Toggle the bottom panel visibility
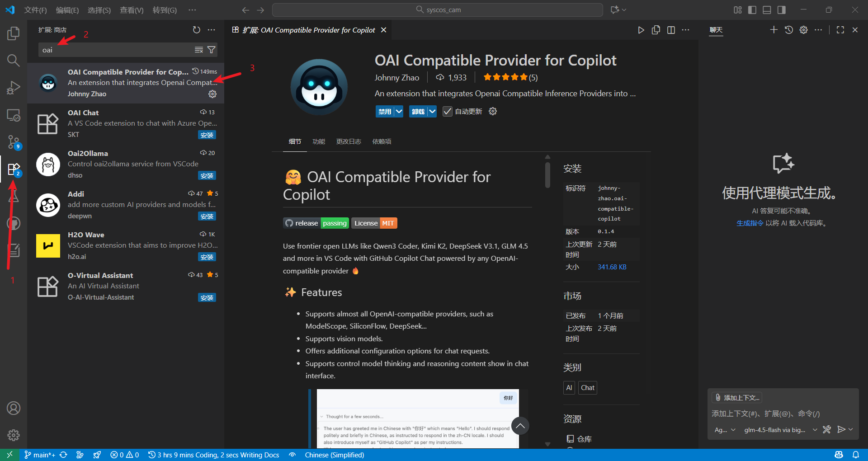This screenshot has width=868, height=461. pos(767,10)
